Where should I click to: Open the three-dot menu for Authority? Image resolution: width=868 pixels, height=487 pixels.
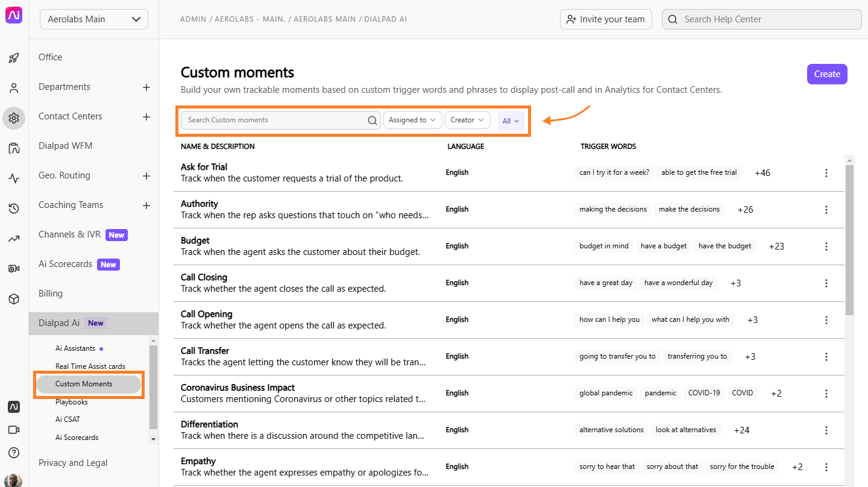pyautogui.click(x=826, y=210)
